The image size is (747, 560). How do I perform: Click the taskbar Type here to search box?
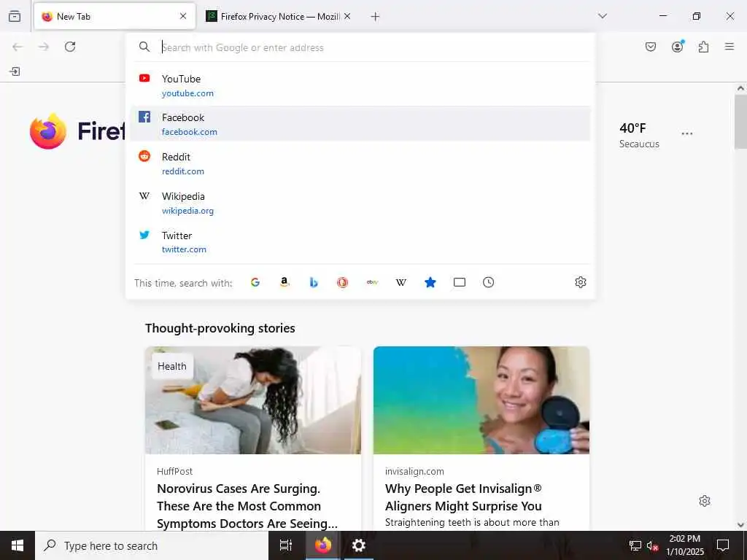tap(152, 545)
